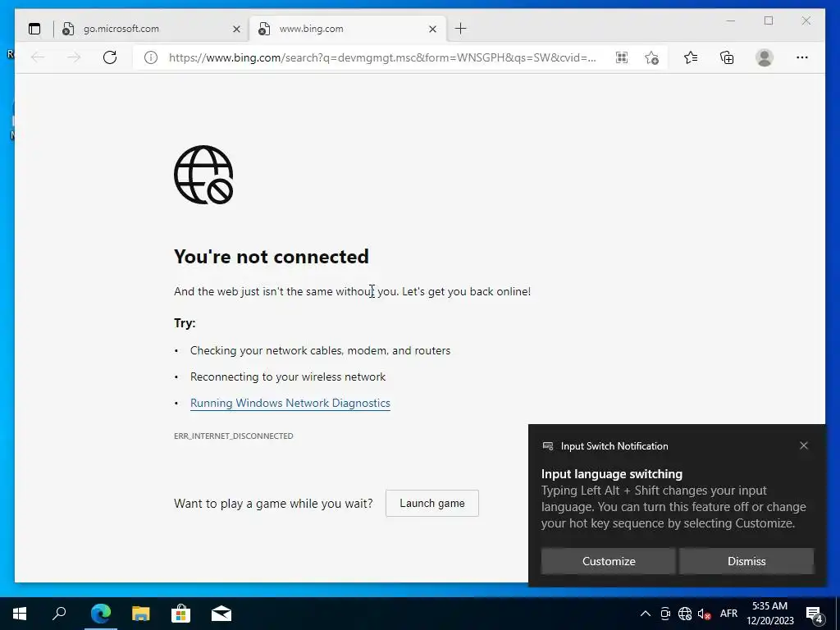Click the Input Switch Notification keyboard icon
This screenshot has height=630, width=840.
pyautogui.click(x=548, y=445)
